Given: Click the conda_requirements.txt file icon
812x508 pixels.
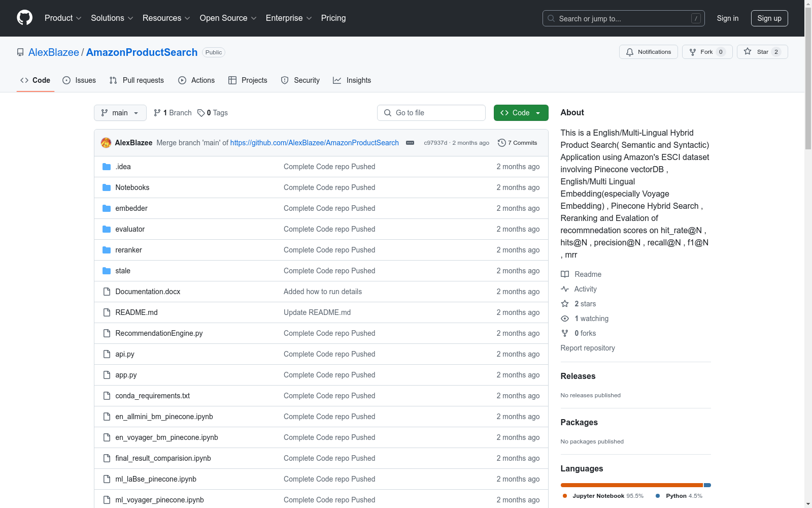Looking at the screenshot, I should pos(107,396).
